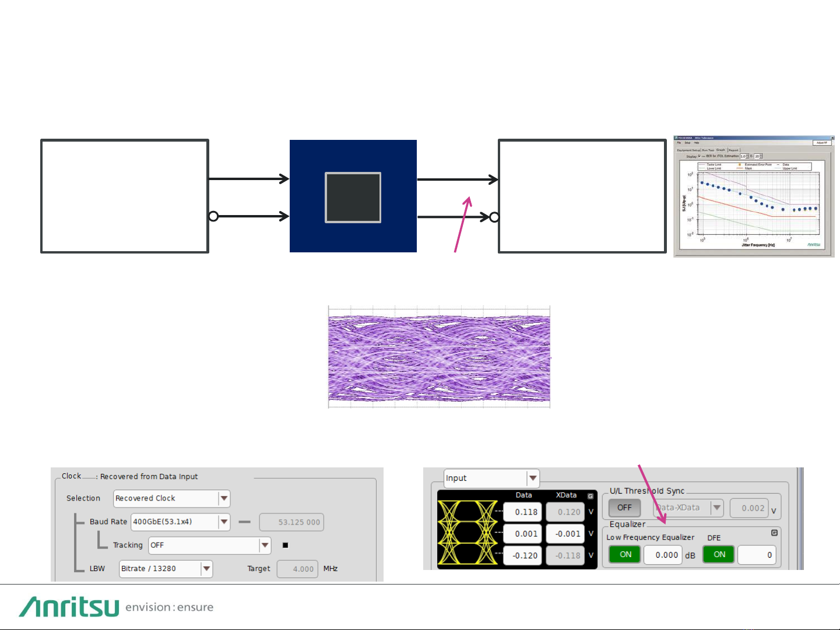Close the Jitter Tolerance window
The width and height of the screenshot is (840, 630).
(x=832, y=138)
